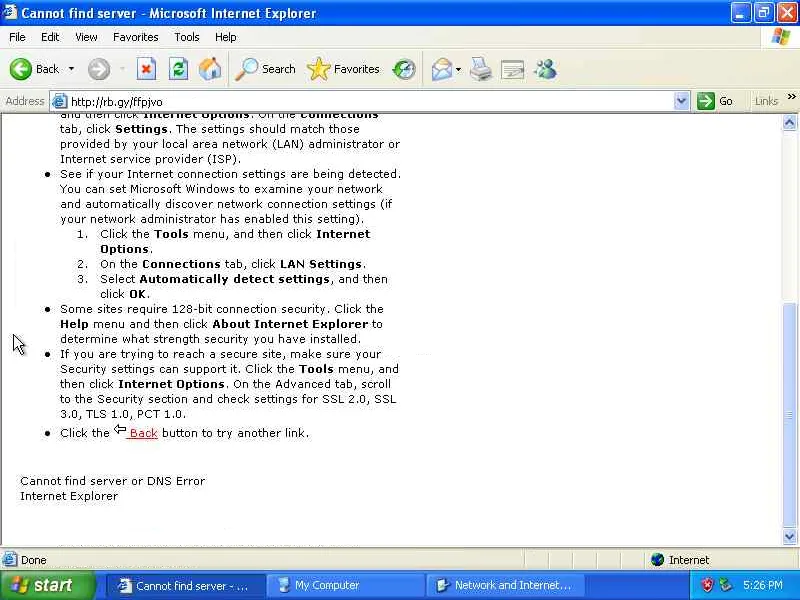Click inside the Address bar URL field

(x=370, y=102)
